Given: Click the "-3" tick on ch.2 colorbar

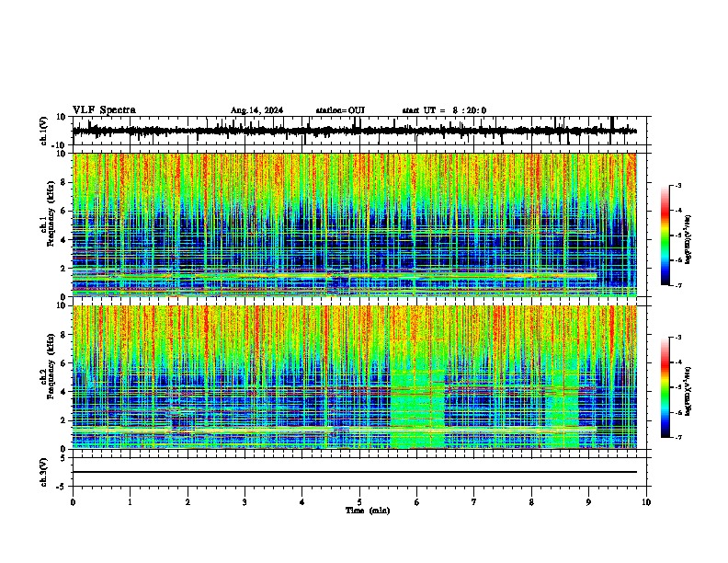Looking at the screenshot, I should [x=677, y=338].
